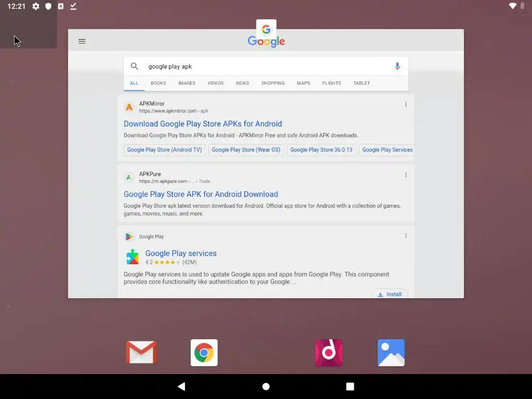Tap the 'Google Play Store (Android TV)' chip

click(x=164, y=150)
